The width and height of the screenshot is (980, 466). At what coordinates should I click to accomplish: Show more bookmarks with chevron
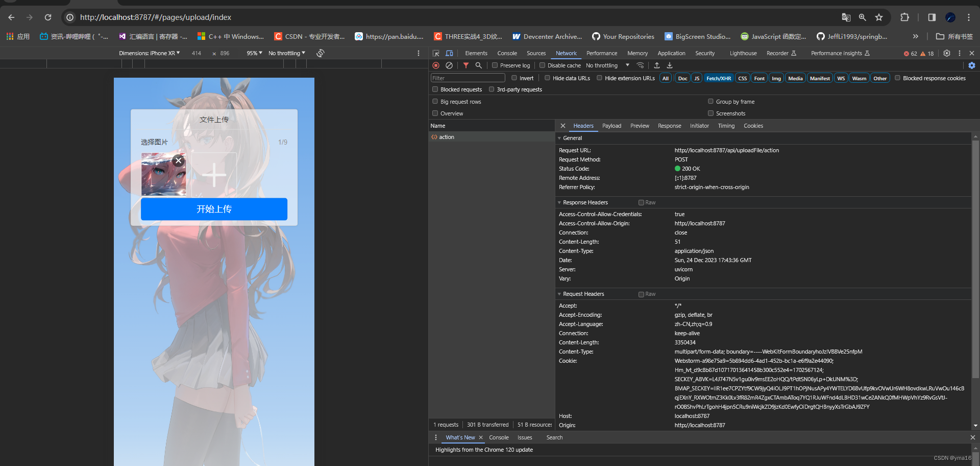point(916,36)
